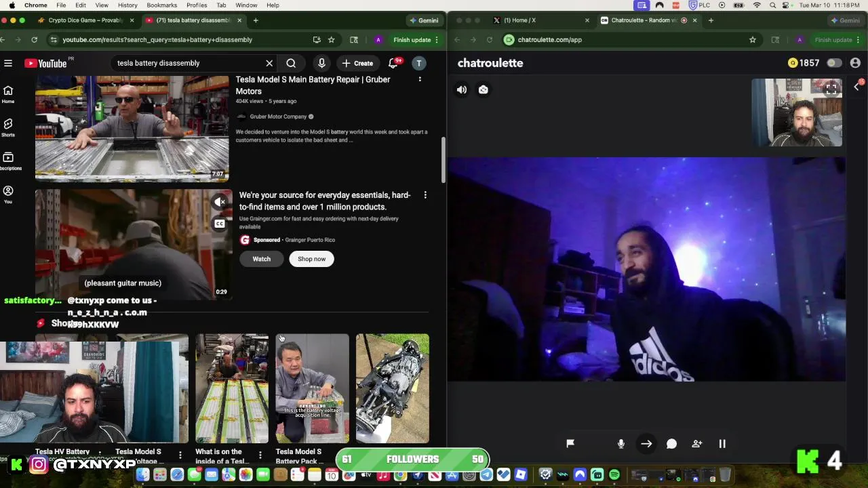Open more options for Gruber Motors video

click(x=420, y=79)
